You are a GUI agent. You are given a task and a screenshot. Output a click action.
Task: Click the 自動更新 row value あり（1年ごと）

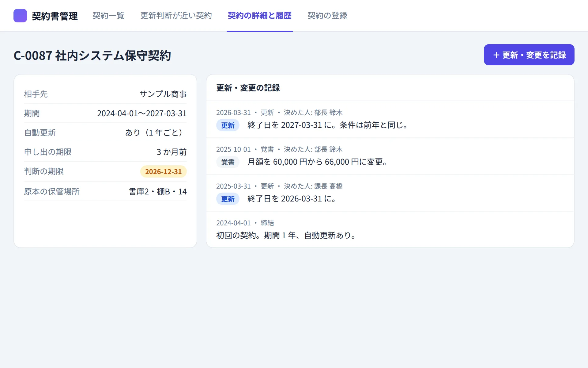point(156,133)
